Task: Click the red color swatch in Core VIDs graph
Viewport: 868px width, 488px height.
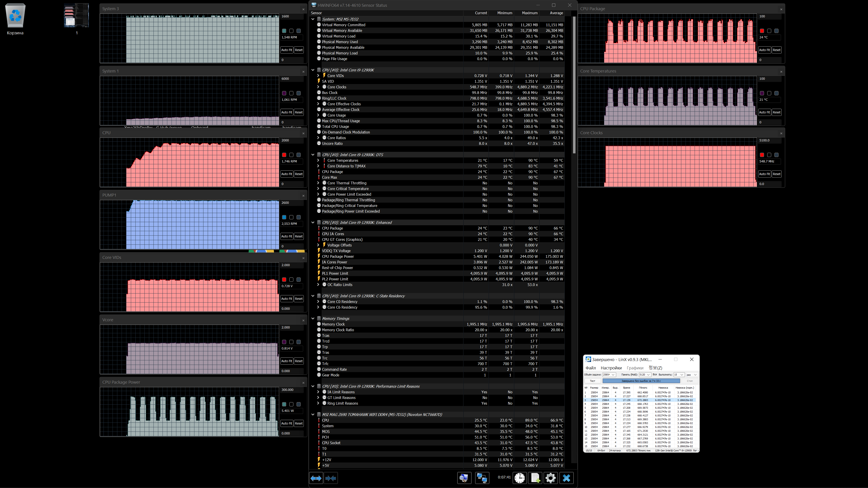Action: pyautogui.click(x=284, y=279)
